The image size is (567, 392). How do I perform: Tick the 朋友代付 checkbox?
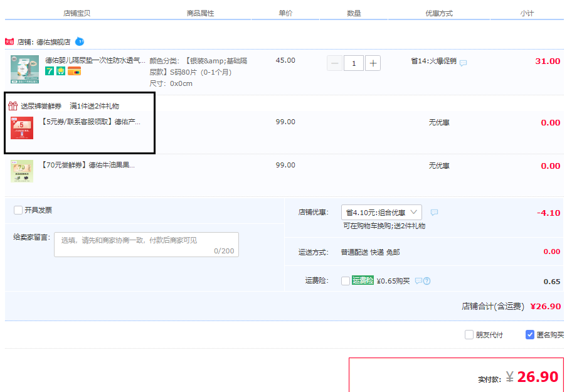(469, 334)
